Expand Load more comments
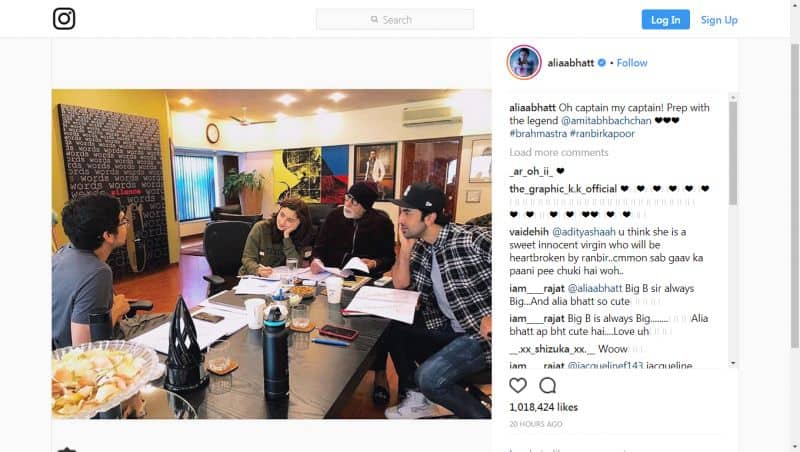This screenshot has width=800, height=452. pyautogui.click(x=559, y=152)
